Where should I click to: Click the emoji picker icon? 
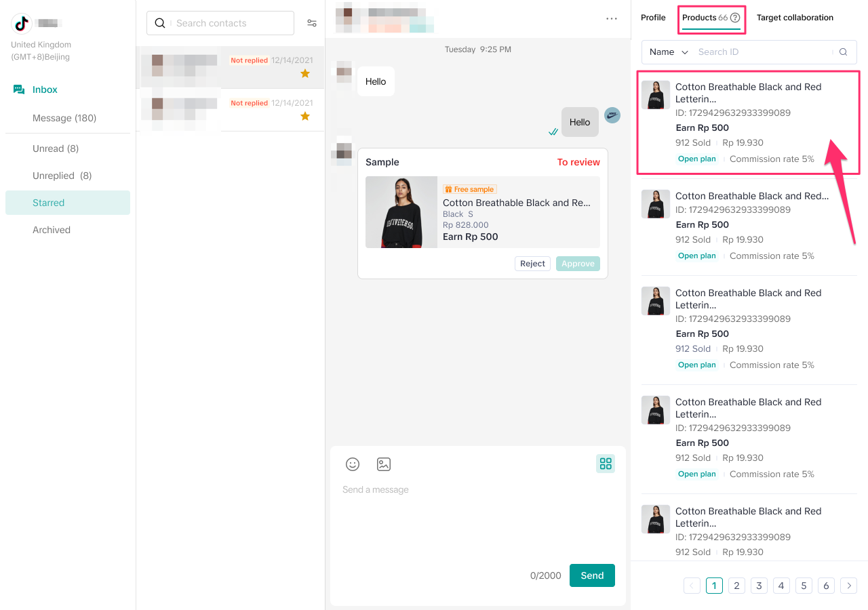pos(353,464)
